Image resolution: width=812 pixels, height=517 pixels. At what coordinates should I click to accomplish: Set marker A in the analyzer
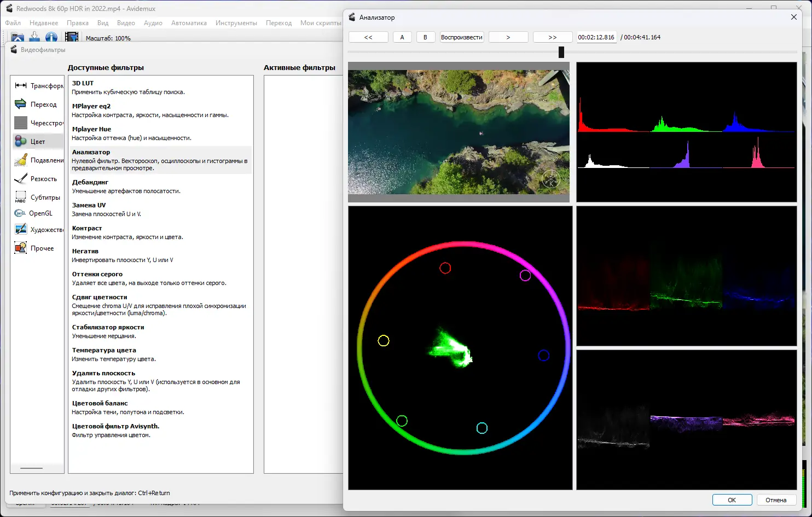pyautogui.click(x=402, y=37)
